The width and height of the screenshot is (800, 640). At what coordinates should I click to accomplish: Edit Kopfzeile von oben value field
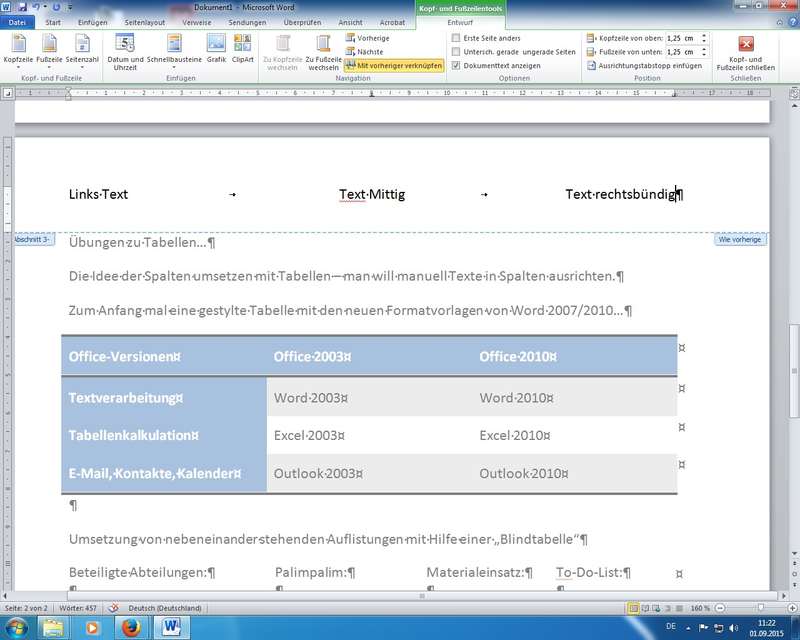[683, 38]
